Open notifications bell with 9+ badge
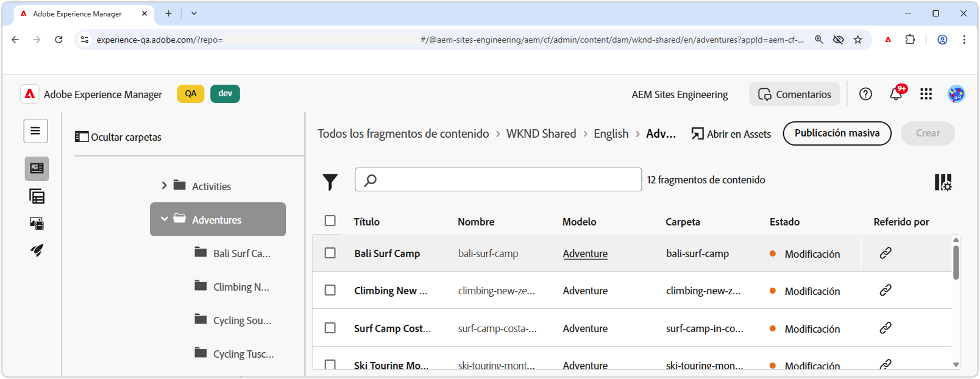Viewport: 980px width, 379px height. [897, 93]
